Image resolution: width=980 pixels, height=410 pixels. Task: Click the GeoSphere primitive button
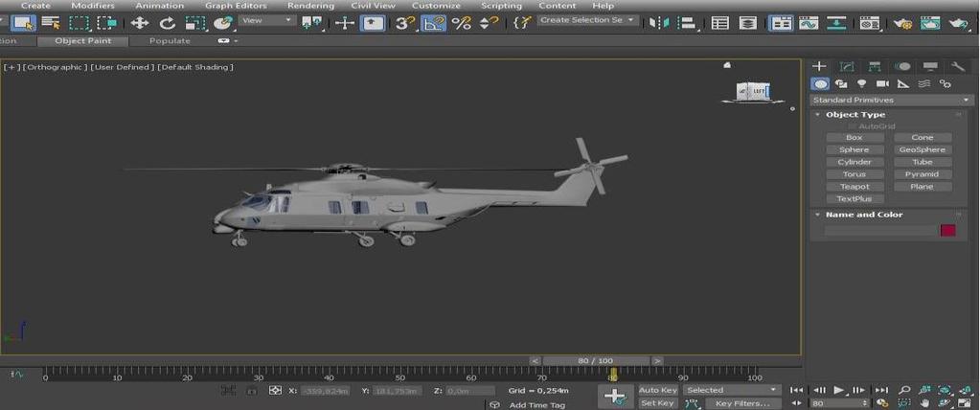pyautogui.click(x=923, y=150)
